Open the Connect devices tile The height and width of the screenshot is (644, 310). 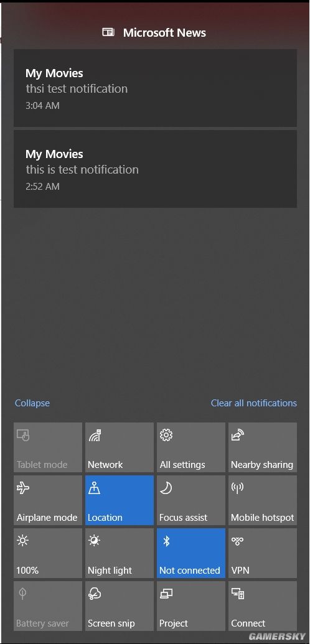262,606
